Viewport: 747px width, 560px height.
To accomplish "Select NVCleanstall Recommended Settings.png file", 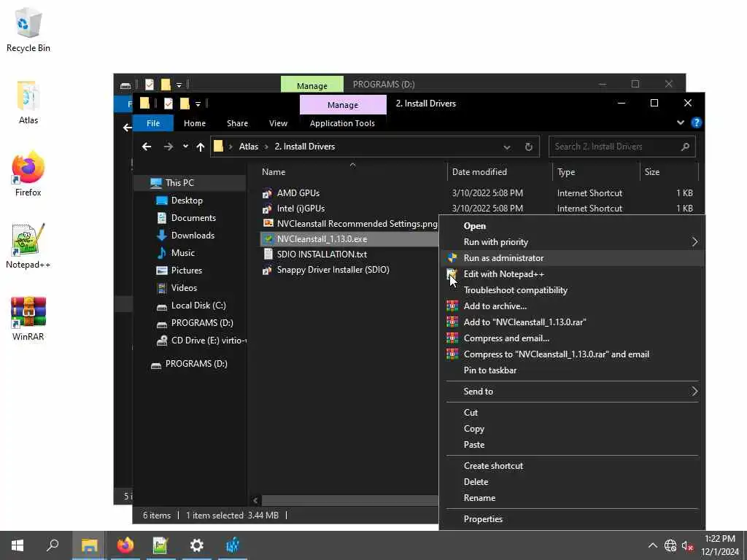I will 357,223.
